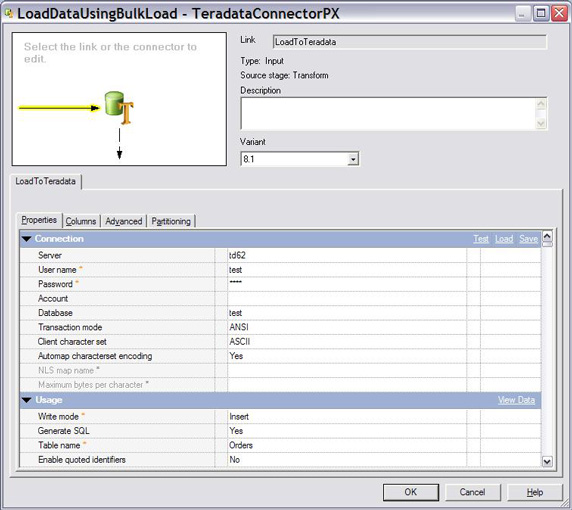Click the OK button

click(411, 492)
